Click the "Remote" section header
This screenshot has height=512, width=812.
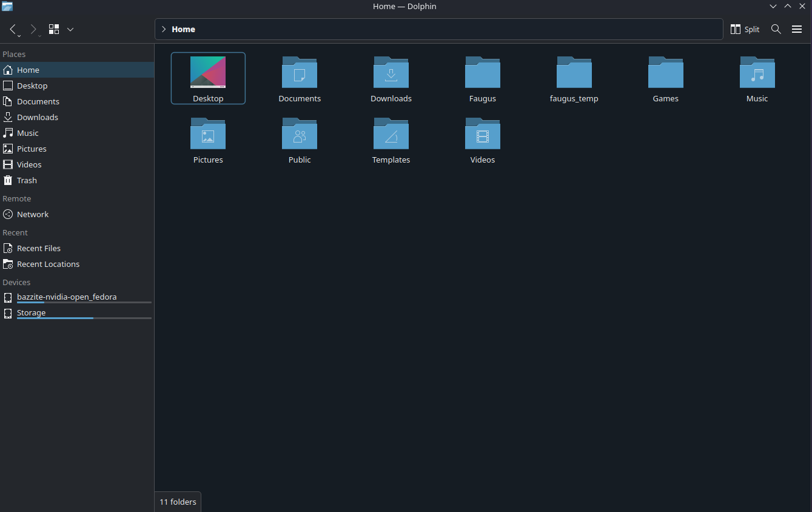click(17, 198)
